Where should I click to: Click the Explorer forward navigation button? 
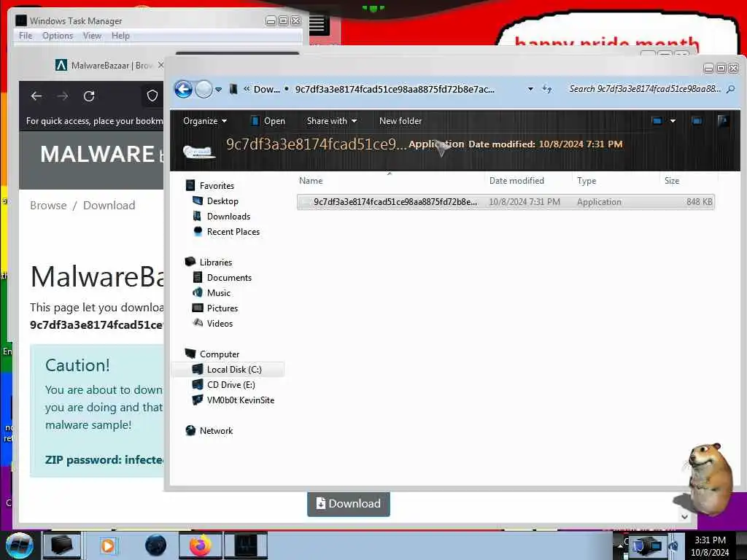coord(204,89)
